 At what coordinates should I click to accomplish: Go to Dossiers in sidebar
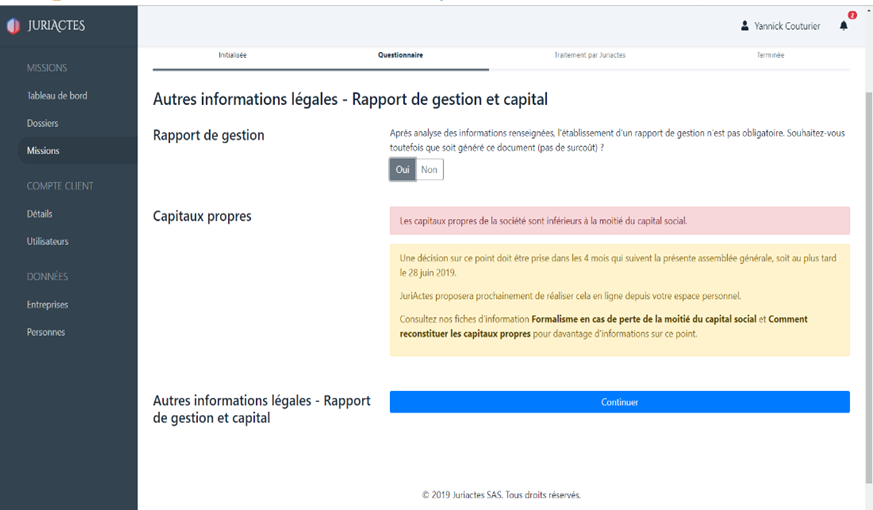coord(43,124)
